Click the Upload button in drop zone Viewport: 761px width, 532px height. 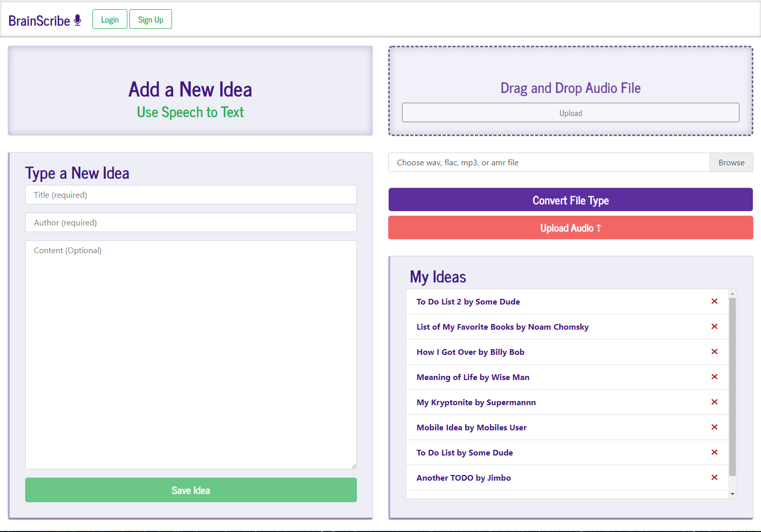(570, 112)
